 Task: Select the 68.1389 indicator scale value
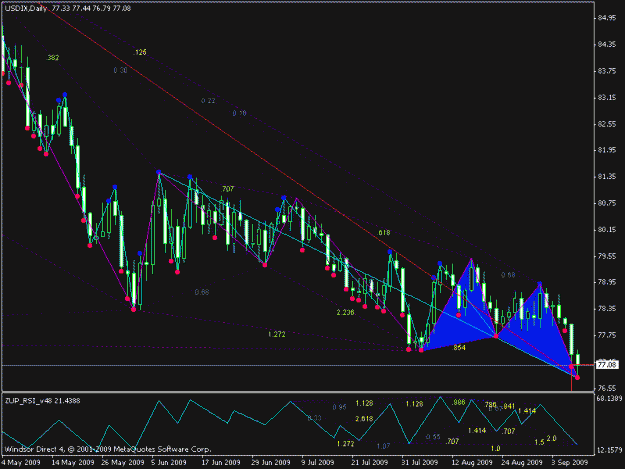609,398
